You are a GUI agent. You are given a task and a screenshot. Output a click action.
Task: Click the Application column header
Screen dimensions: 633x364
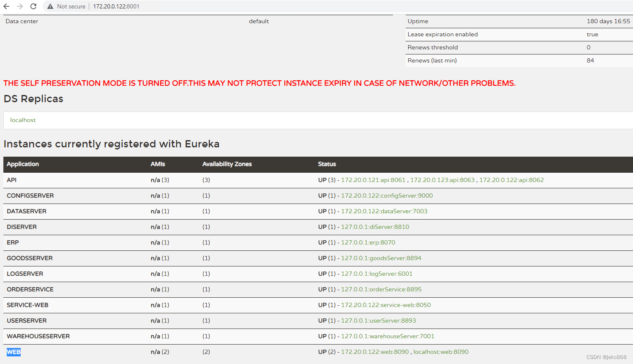(x=23, y=164)
